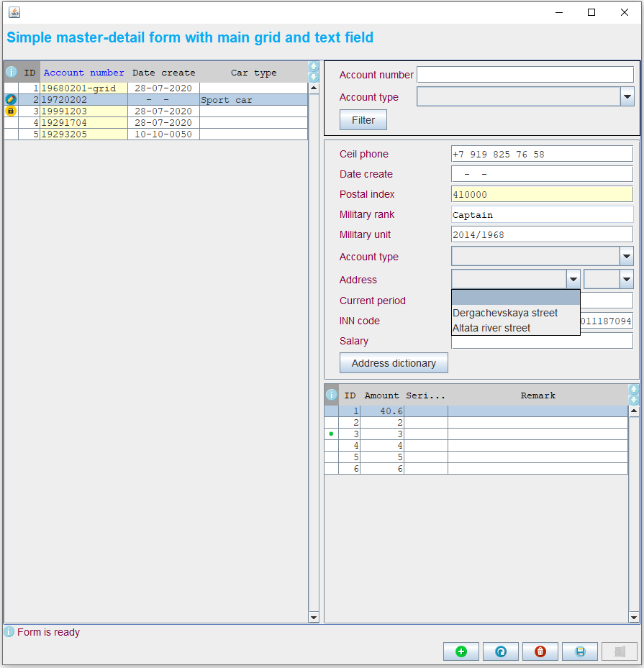Click the main grid scrollbar up arrow
Image resolution: width=644 pixels, height=668 pixels.
[x=314, y=88]
